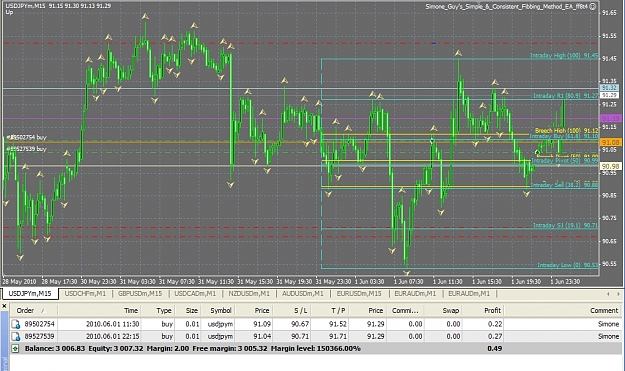Screen dimensions: 625x371
Task: Open the GBPUSDm,M15 chart tab
Action: click(x=140, y=294)
